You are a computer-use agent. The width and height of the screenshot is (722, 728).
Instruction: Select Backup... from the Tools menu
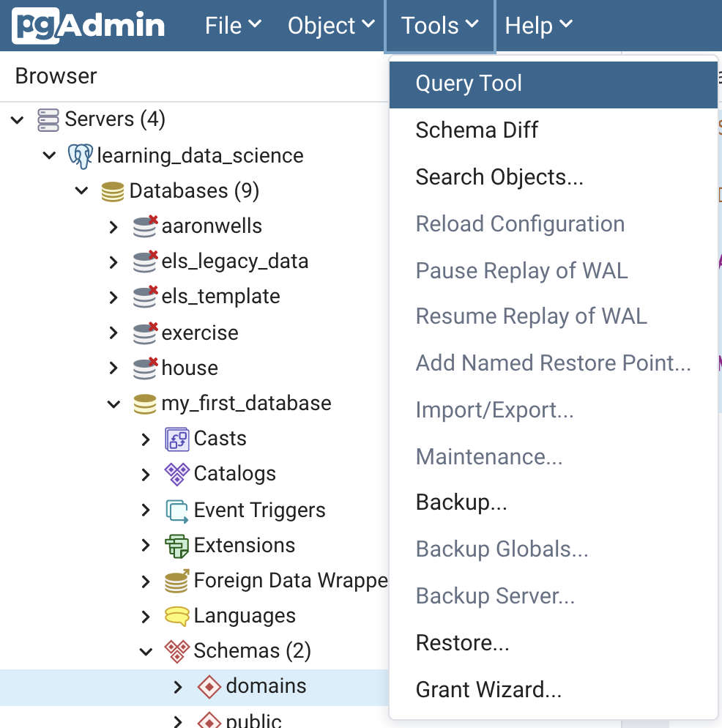pos(461,502)
